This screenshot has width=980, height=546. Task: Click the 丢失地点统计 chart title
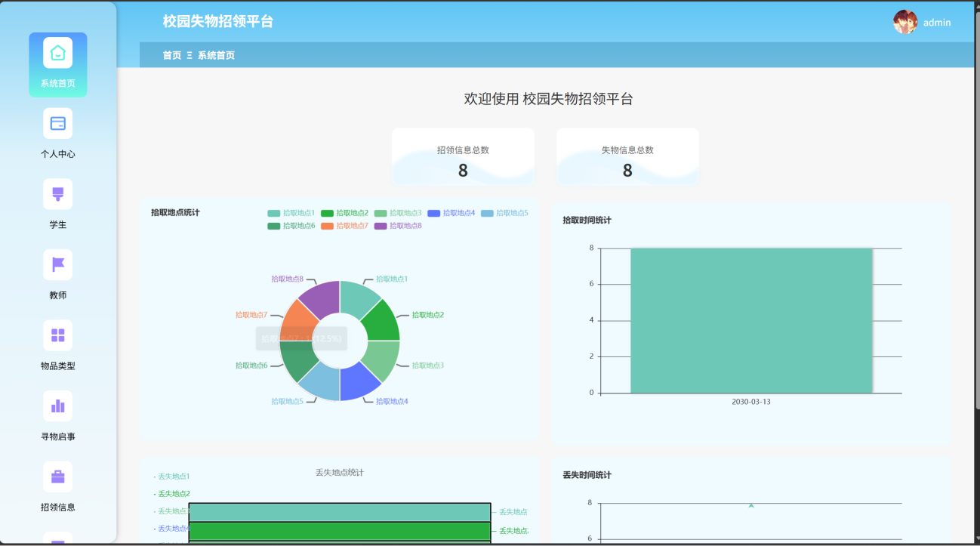(340, 473)
